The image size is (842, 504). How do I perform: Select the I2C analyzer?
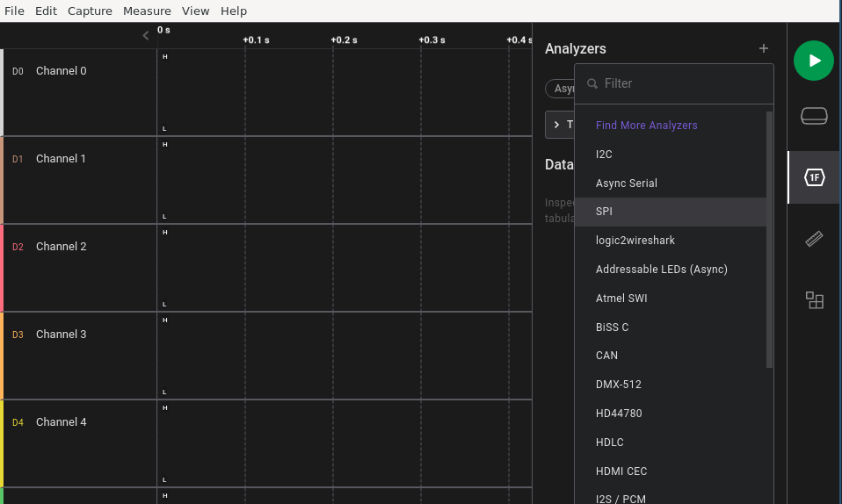[x=604, y=154]
